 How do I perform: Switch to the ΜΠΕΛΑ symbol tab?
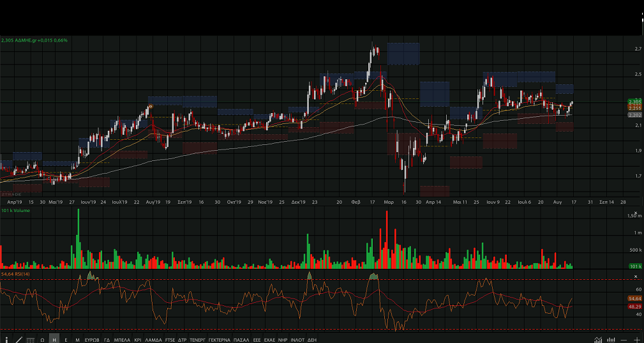pos(122,340)
